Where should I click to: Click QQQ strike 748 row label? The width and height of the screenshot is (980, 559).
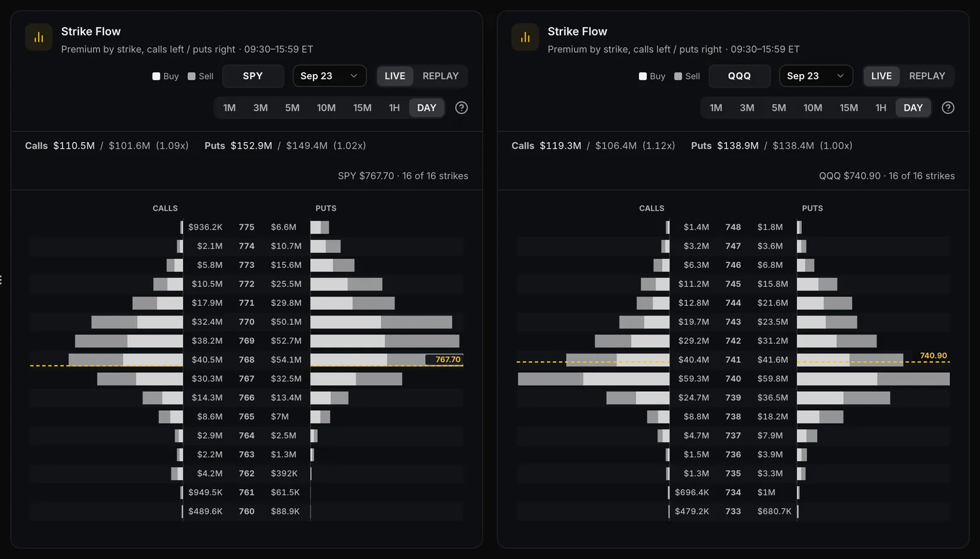pyautogui.click(x=733, y=227)
